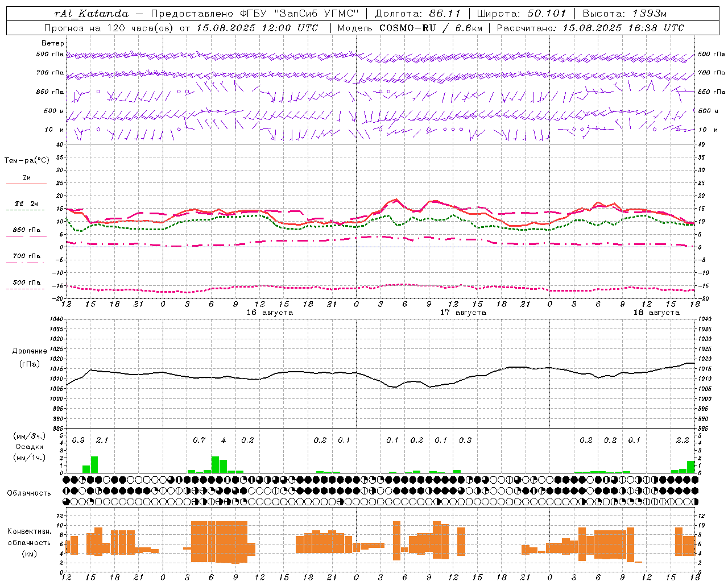Click the '500 гПа' temperature legend entry

[x=27, y=282]
